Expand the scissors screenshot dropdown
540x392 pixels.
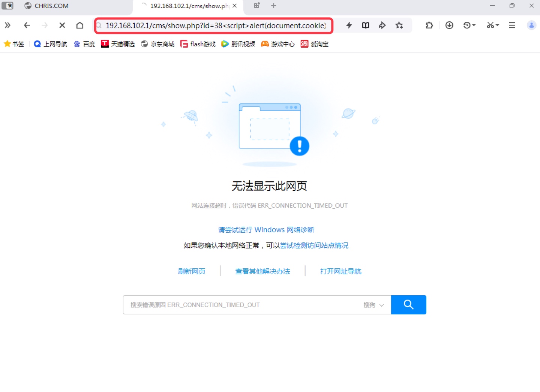pos(493,25)
